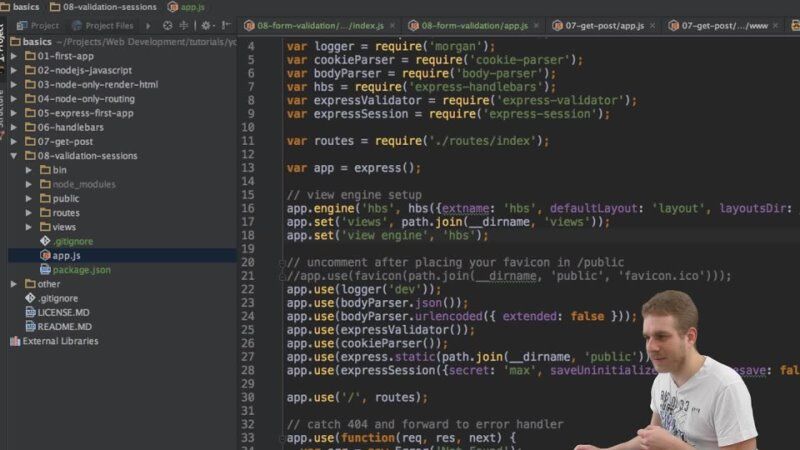Expand the 02-nodejs-javascript folder
800x450 pixels.
14,70
